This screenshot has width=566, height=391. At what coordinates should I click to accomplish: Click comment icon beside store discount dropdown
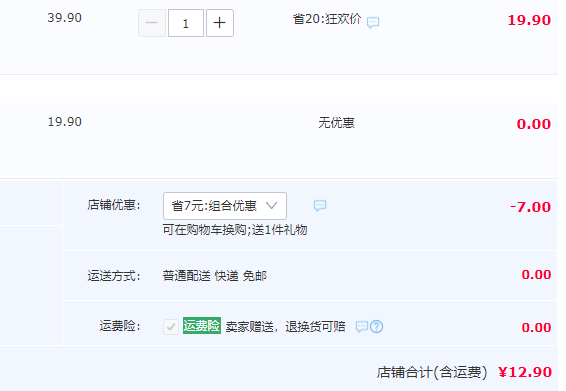(320, 205)
